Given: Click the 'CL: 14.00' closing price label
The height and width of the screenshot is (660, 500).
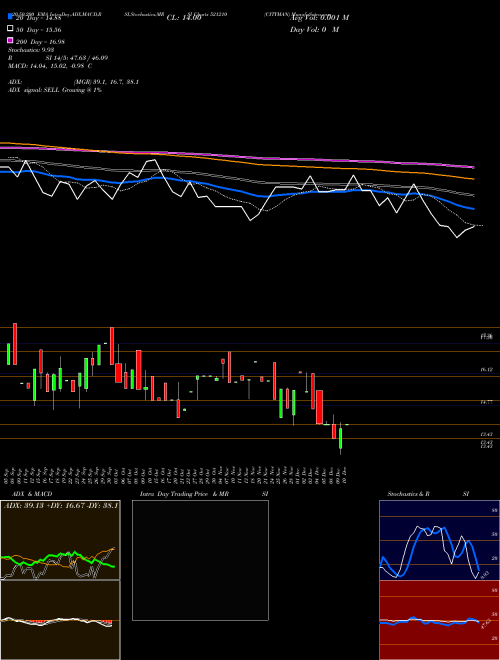Looking at the screenshot, I should point(184,18).
